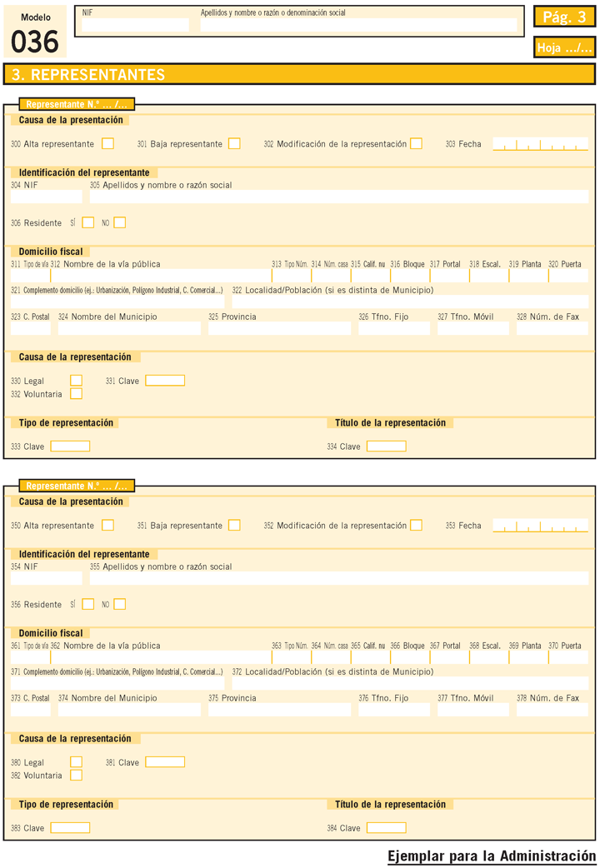This screenshot has height=868, width=600.
Task: Click Ejemplar para la Administración text
Action: (x=492, y=856)
